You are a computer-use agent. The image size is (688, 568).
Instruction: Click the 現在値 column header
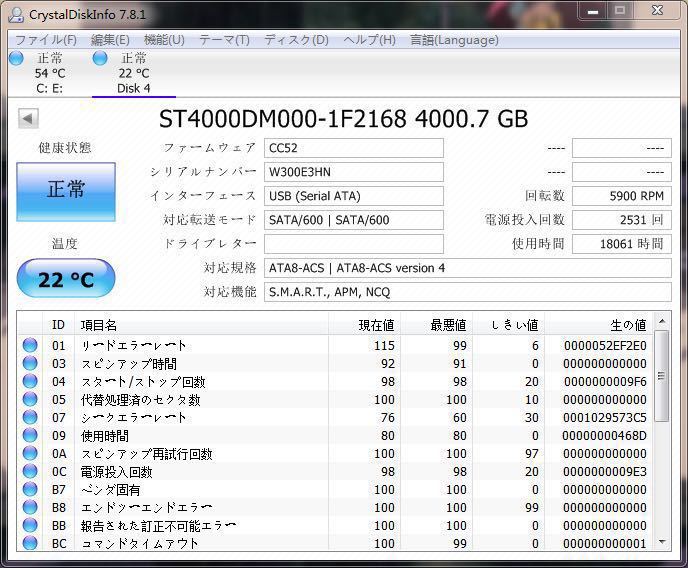pyautogui.click(x=364, y=325)
